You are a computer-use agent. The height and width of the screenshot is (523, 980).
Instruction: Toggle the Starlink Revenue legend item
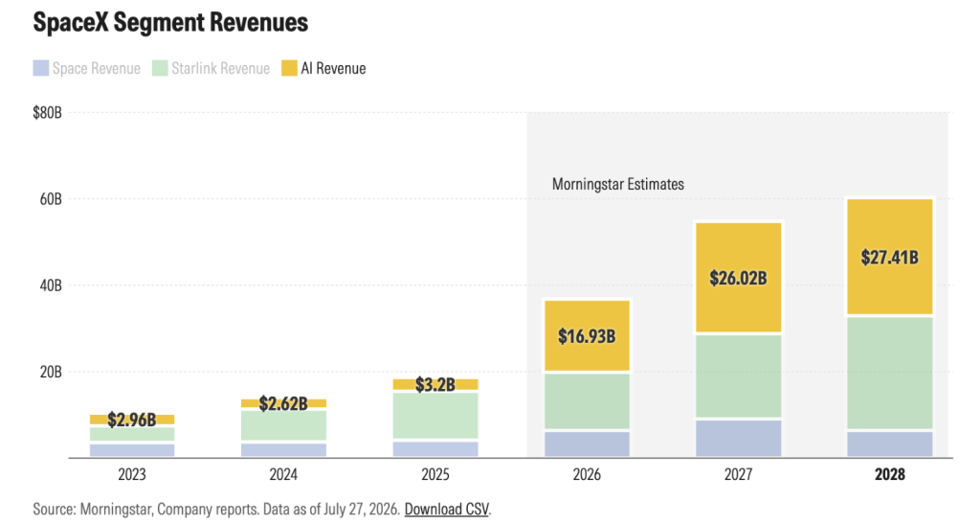click(212, 68)
